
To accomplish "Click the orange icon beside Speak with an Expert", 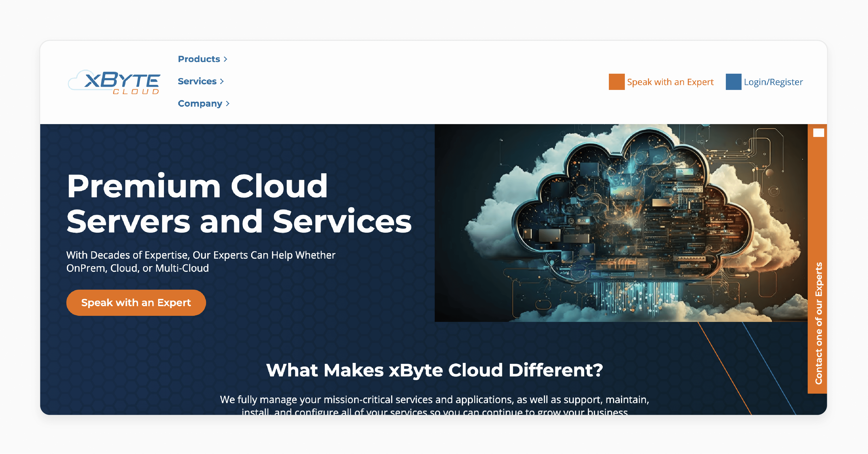I will coord(617,82).
